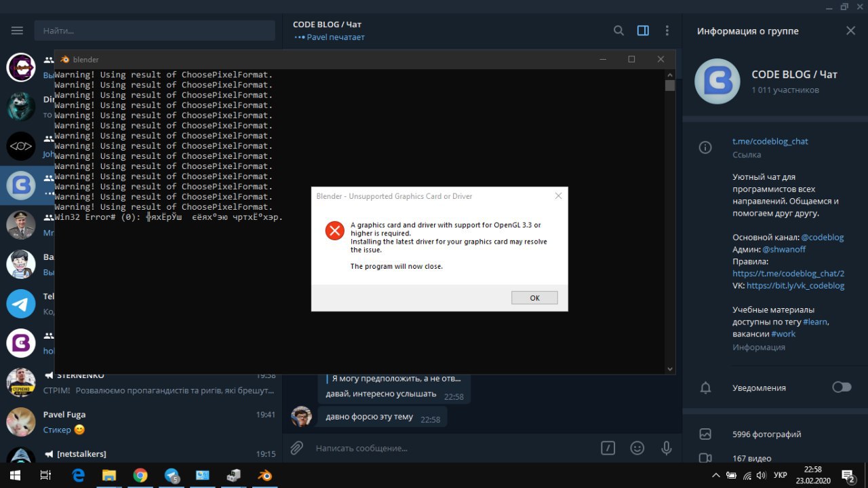Click the message давай, интересно услышать
Screen dimensions: 868x488
(x=382, y=394)
